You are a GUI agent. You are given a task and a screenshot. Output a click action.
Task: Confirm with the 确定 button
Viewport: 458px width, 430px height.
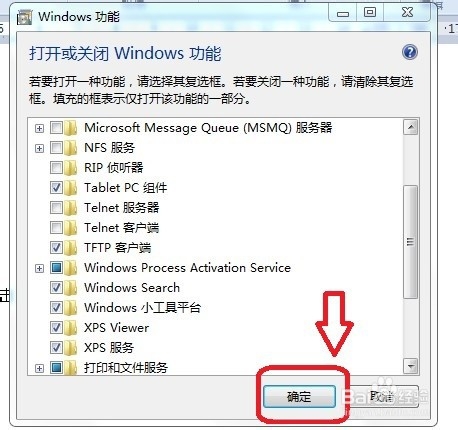pos(299,397)
